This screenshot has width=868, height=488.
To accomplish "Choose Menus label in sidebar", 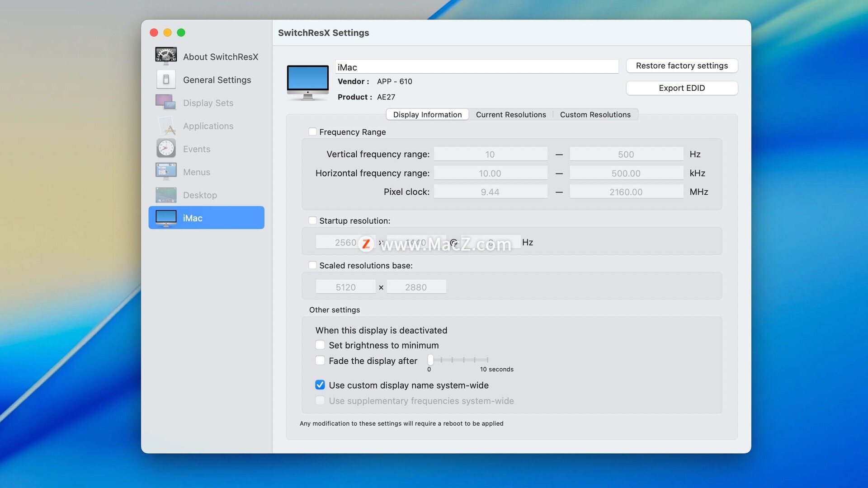I will (x=197, y=172).
